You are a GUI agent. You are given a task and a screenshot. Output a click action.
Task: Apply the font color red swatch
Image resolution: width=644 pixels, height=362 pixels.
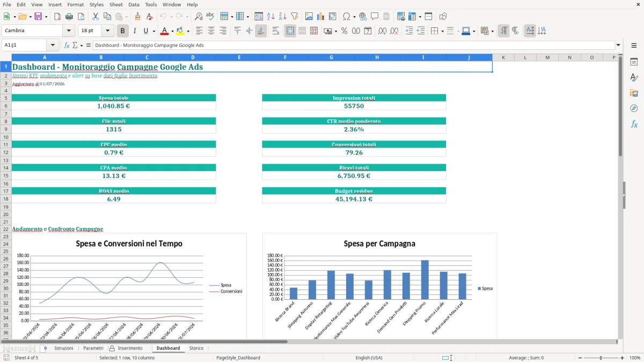point(164,31)
